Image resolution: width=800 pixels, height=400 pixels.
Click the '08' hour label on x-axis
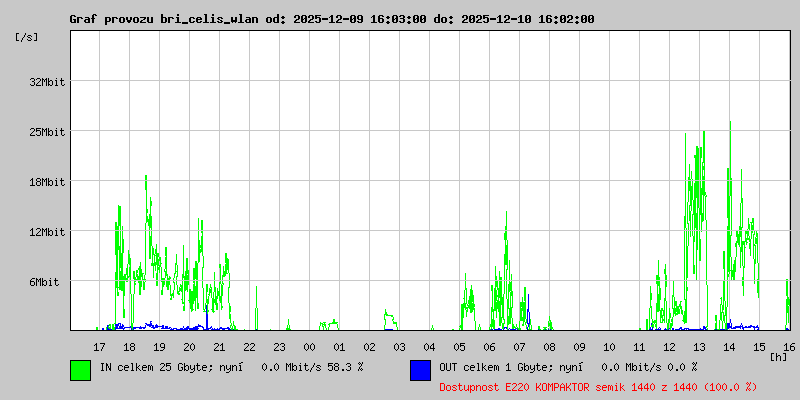point(549,347)
